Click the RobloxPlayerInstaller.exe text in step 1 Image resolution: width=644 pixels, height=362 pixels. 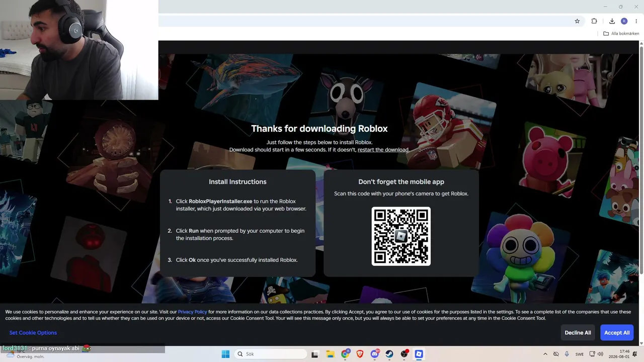click(x=220, y=201)
